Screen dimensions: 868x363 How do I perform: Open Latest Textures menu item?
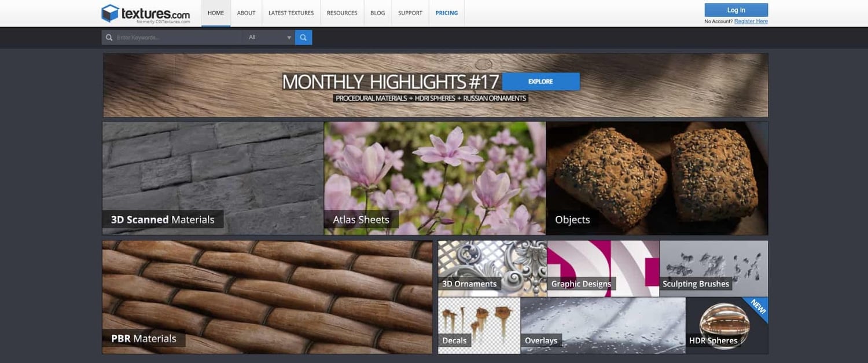[291, 13]
